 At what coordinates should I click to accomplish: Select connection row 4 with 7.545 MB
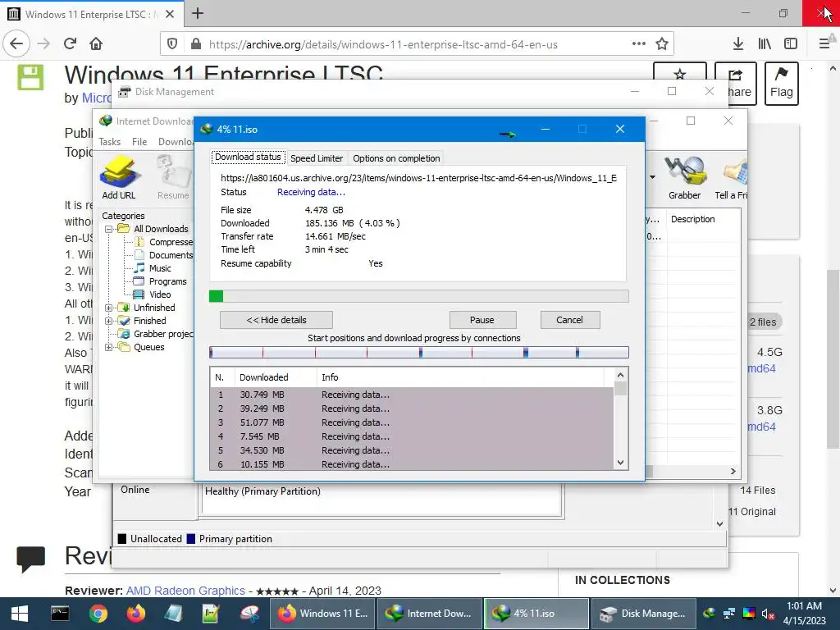pos(412,436)
